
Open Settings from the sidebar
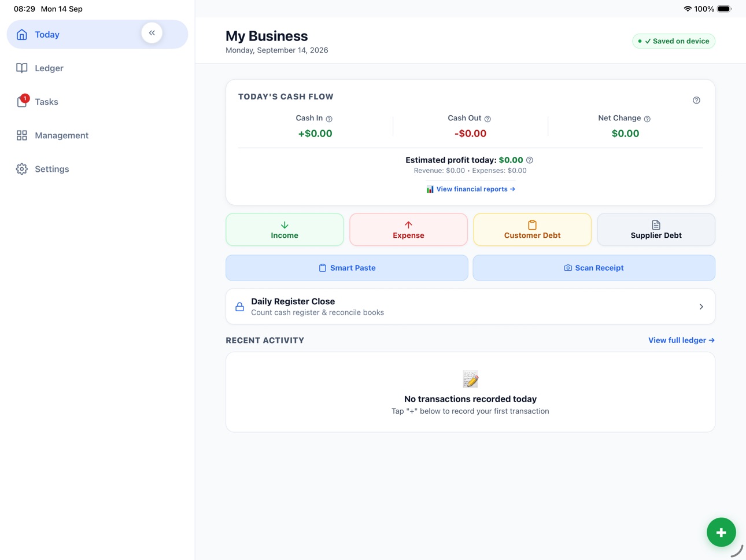[97, 169]
